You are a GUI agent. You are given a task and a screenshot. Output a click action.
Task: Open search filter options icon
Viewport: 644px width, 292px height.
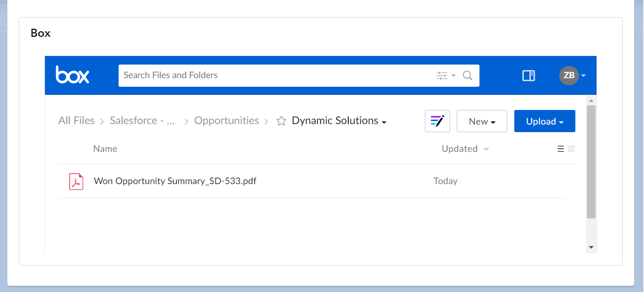pos(446,76)
